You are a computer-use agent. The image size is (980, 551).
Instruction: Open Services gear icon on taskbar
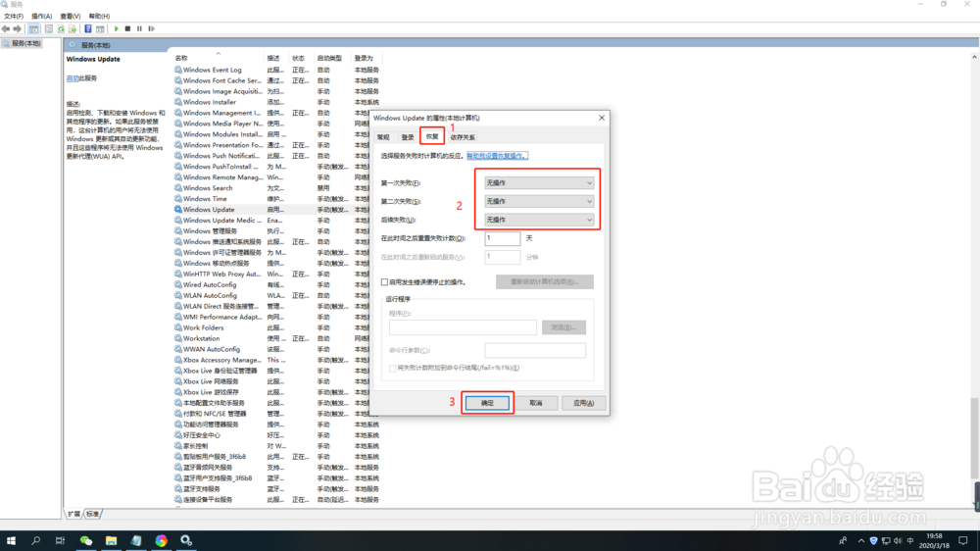(186, 540)
